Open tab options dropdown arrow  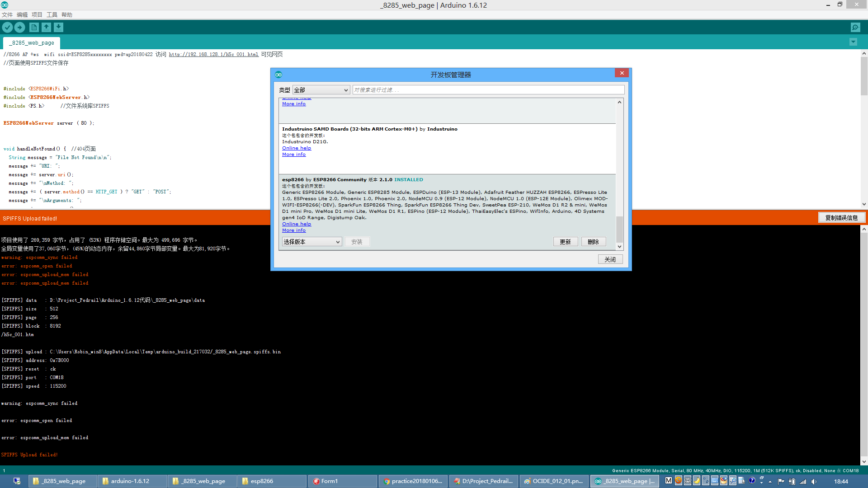point(853,42)
